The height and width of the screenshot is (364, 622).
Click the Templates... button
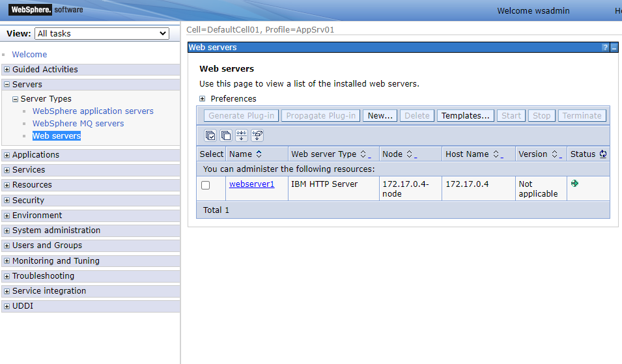[465, 116]
